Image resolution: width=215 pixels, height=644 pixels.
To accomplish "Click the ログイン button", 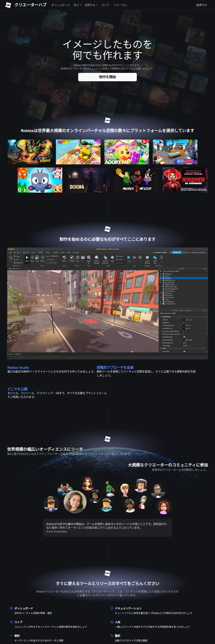I will tap(201, 5).
